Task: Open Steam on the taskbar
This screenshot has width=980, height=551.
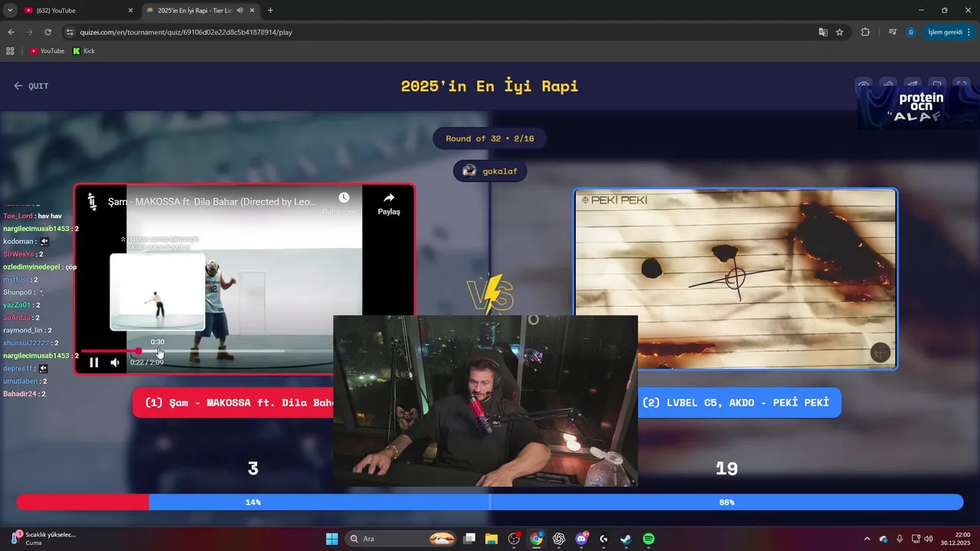Action: 626,539
